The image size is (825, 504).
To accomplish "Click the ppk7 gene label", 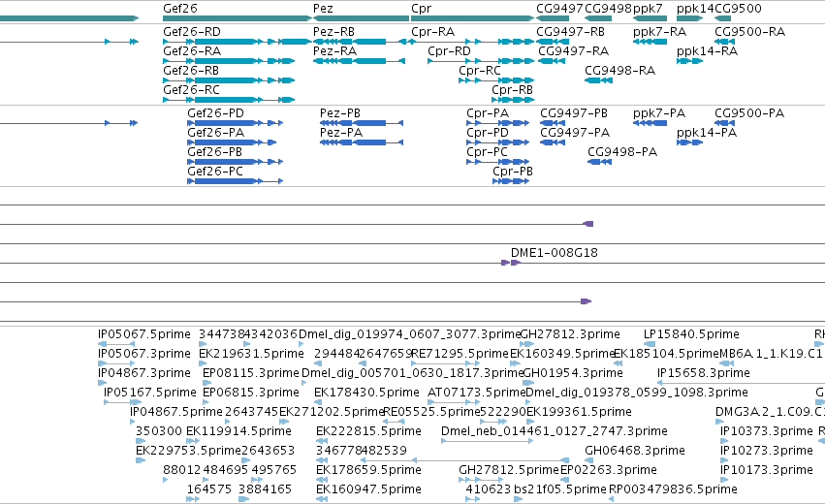I will [x=648, y=9].
